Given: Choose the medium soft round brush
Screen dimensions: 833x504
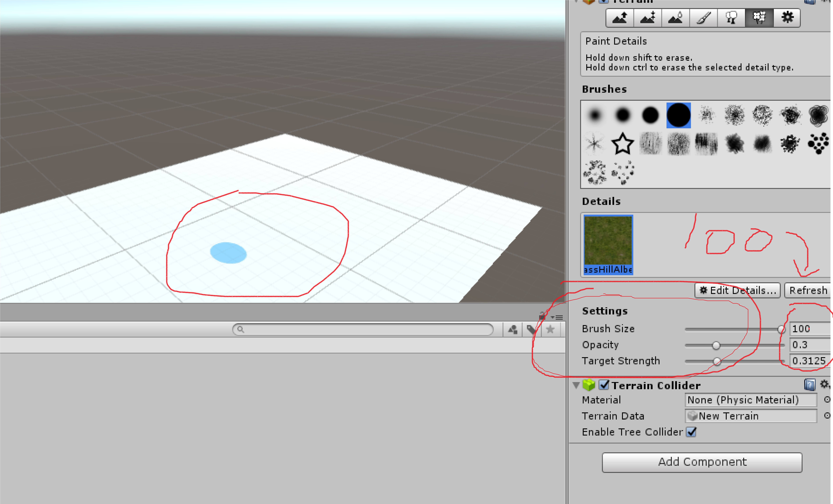Looking at the screenshot, I should [623, 115].
